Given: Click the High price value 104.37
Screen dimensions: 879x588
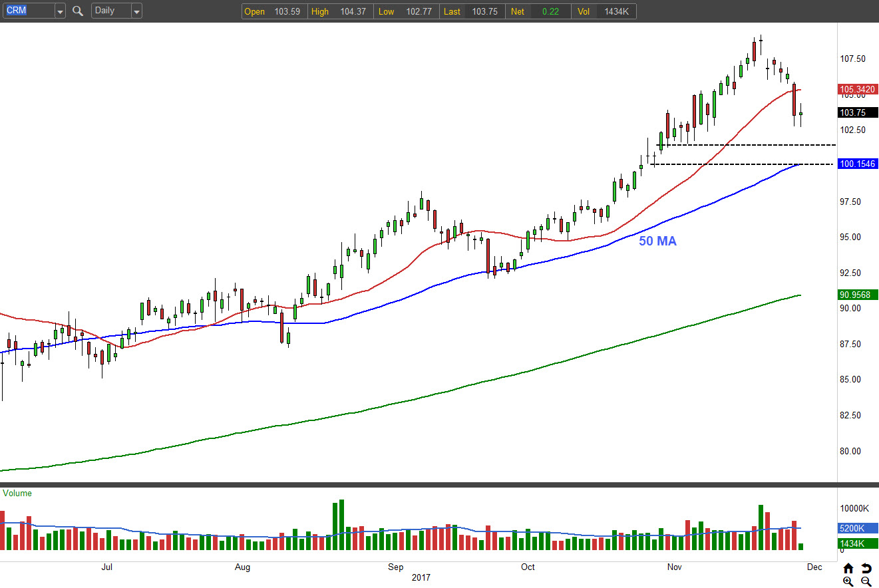Looking at the screenshot, I should pos(353,11).
